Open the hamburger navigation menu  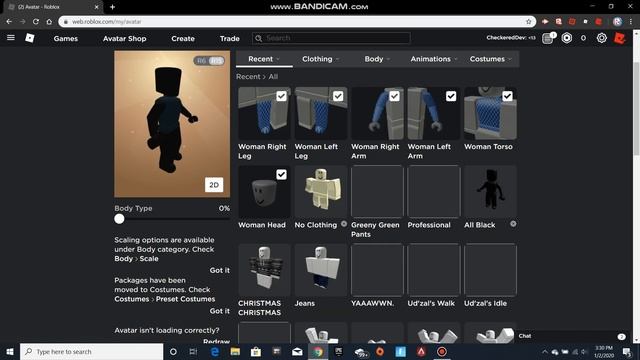coord(11,38)
